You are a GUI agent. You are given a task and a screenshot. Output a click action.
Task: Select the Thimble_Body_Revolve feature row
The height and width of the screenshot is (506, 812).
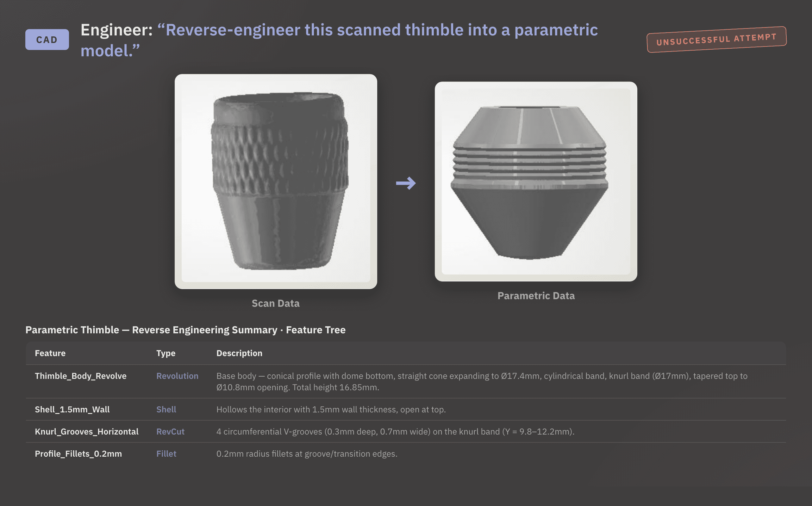click(406, 381)
